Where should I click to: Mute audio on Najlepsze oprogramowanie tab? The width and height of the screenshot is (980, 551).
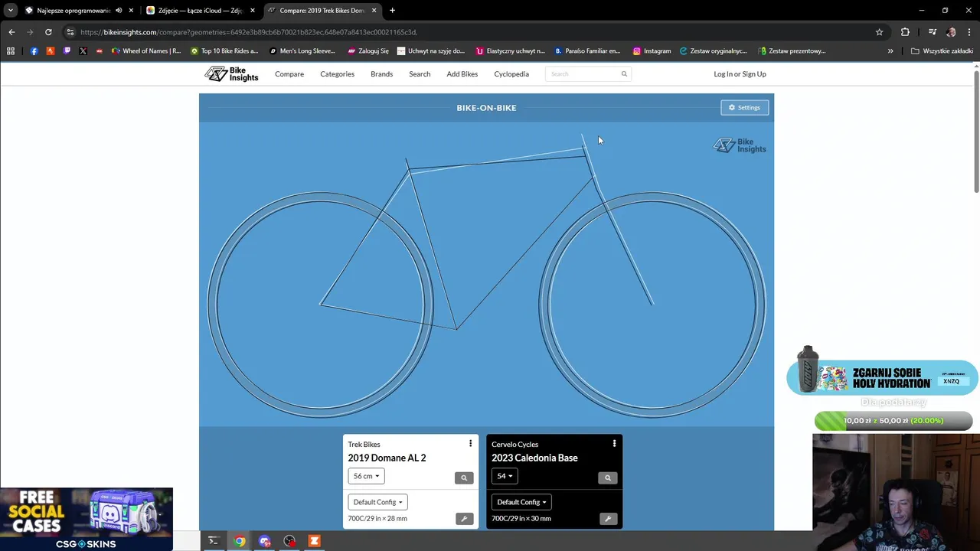(119, 11)
